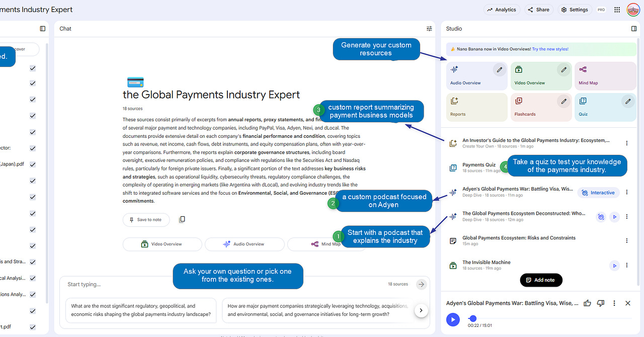644x337 pixels.
Task: Open the Settings menu
Action: click(x=575, y=10)
